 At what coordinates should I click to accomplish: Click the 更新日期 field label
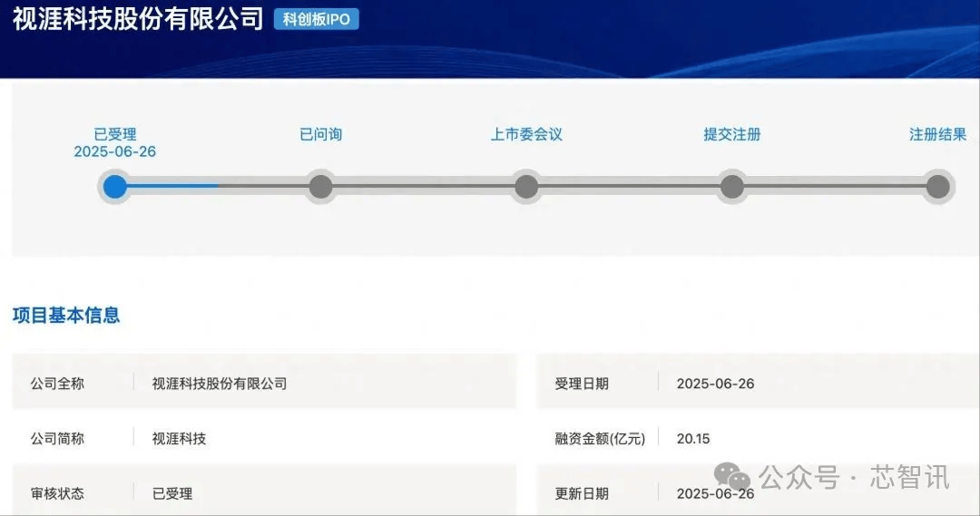[582, 493]
